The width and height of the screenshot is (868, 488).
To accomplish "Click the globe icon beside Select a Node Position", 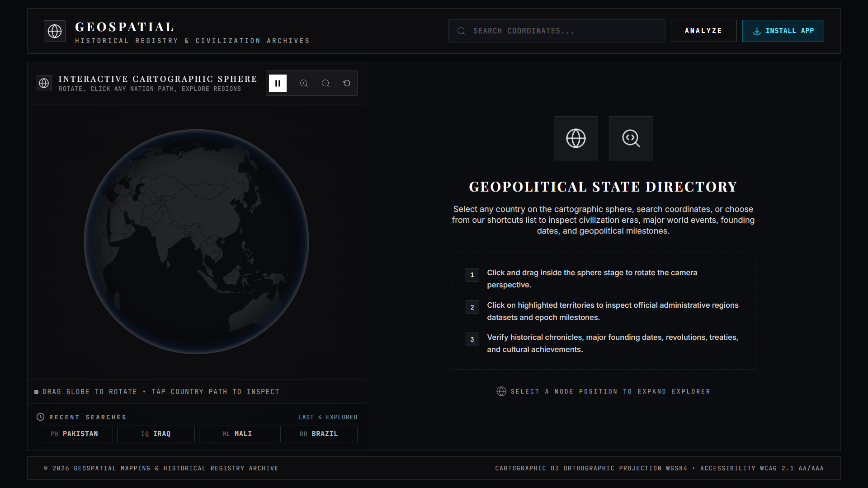I will [501, 391].
